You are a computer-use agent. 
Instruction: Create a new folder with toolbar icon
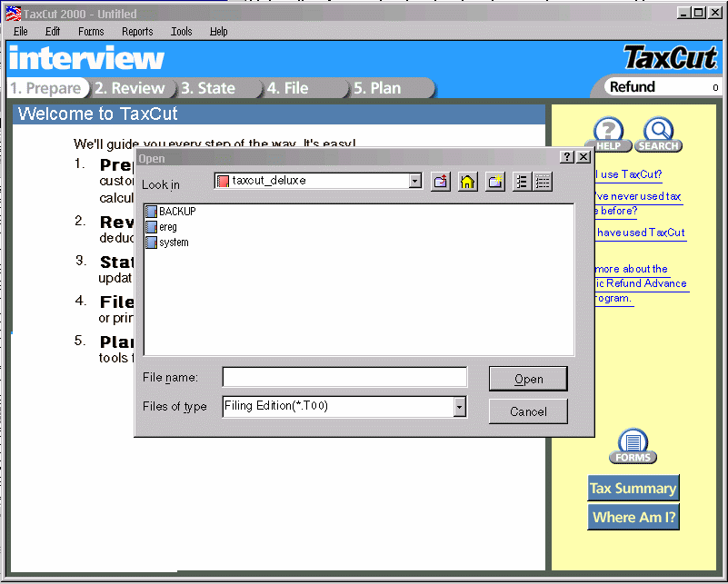495,182
